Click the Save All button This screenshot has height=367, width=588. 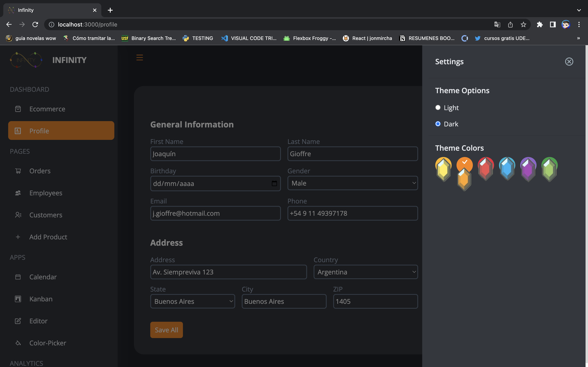(166, 330)
